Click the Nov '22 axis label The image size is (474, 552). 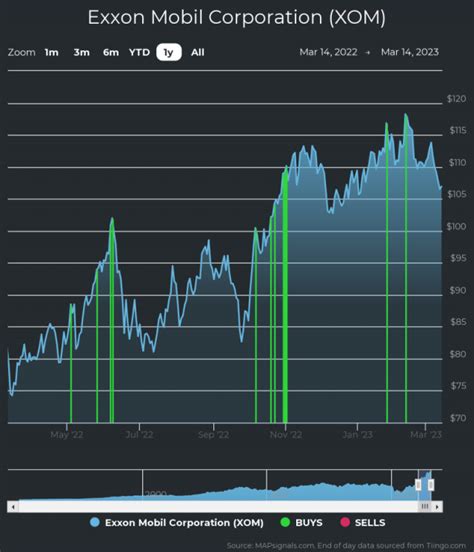(286, 435)
